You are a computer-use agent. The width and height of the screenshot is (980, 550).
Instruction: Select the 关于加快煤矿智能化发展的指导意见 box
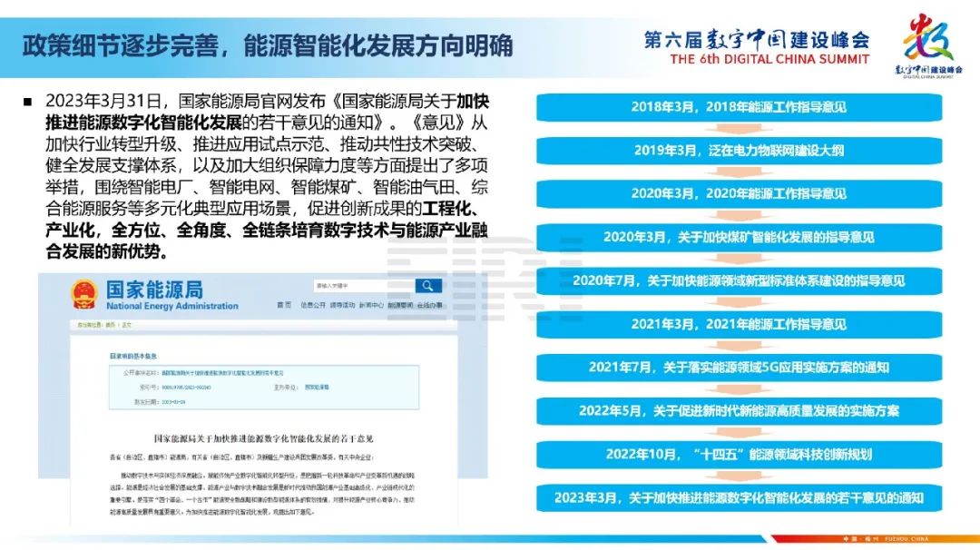tap(739, 238)
